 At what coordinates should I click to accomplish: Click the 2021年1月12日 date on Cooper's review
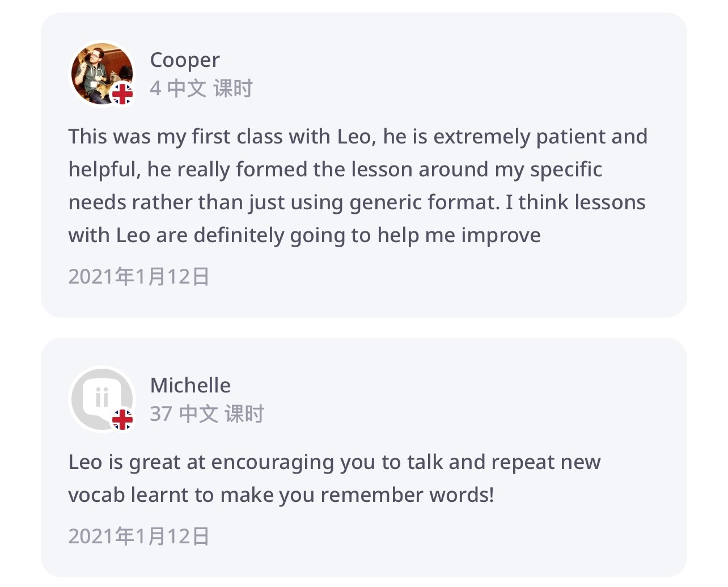coord(139,277)
